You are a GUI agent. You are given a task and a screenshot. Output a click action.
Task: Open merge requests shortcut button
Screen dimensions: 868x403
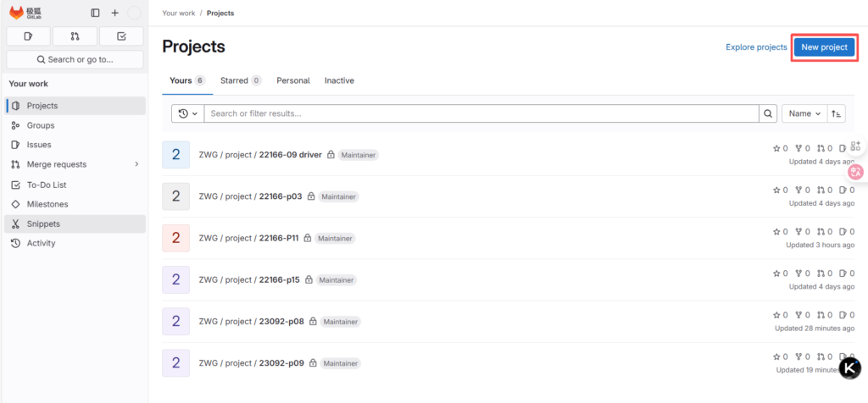click(75, 36)
